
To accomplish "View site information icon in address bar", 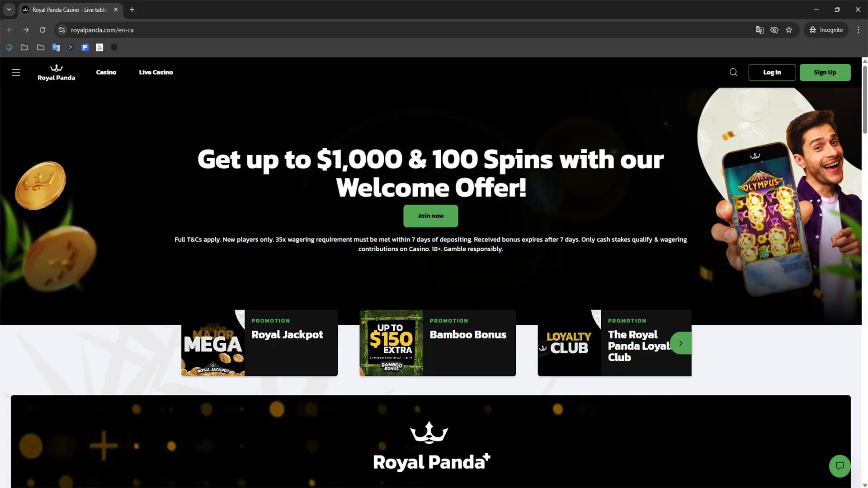I will [62, 30].
